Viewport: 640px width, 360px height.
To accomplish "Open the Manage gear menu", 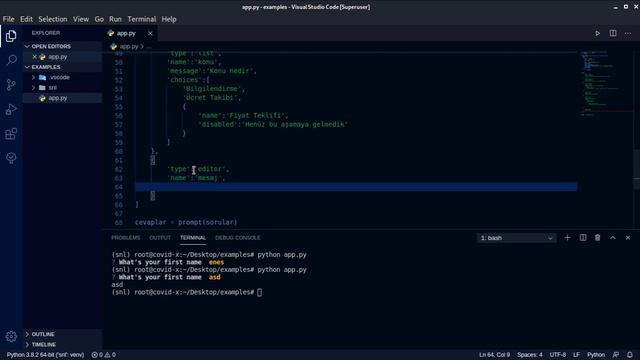I will (11, 336).
